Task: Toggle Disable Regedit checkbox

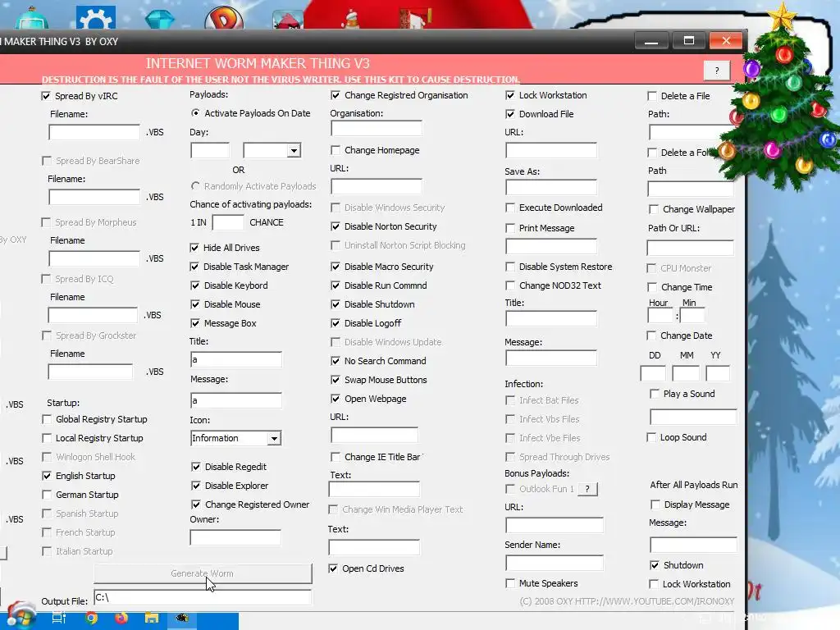Action: click(196, 467)
